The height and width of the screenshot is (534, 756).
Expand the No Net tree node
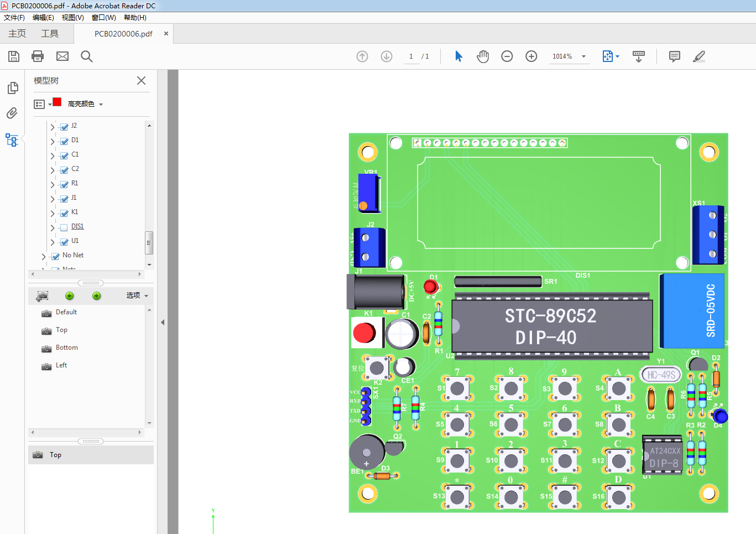pyautogui.click(x=44, y=257)
